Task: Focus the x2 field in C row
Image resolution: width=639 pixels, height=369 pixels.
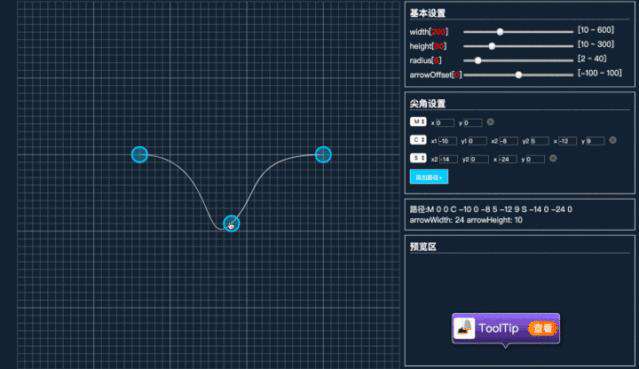Action: 509,141
